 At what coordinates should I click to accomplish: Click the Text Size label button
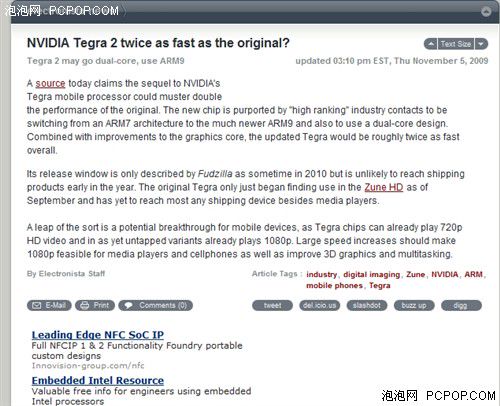(456, 44)
